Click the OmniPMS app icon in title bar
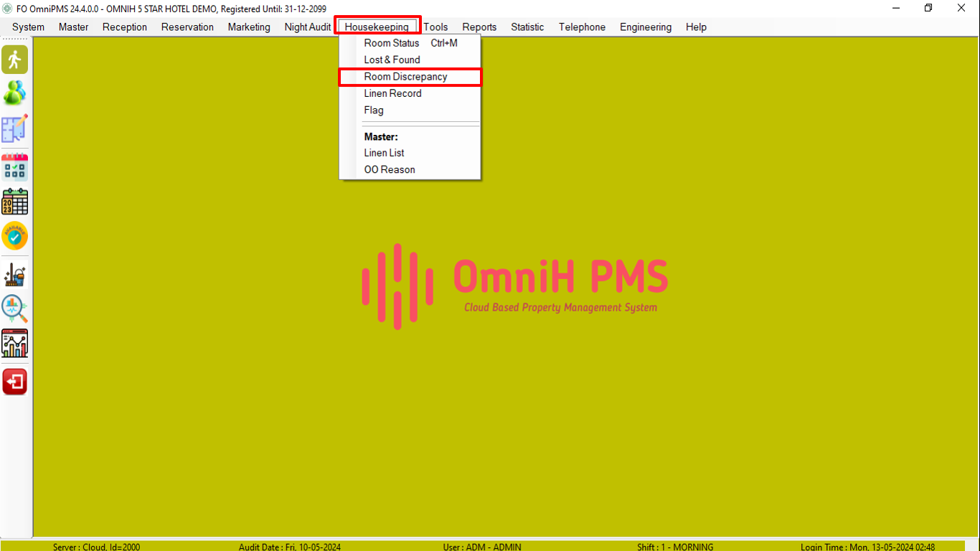The height and width of the screenshot is (551, 980). (x=8, y=9)
